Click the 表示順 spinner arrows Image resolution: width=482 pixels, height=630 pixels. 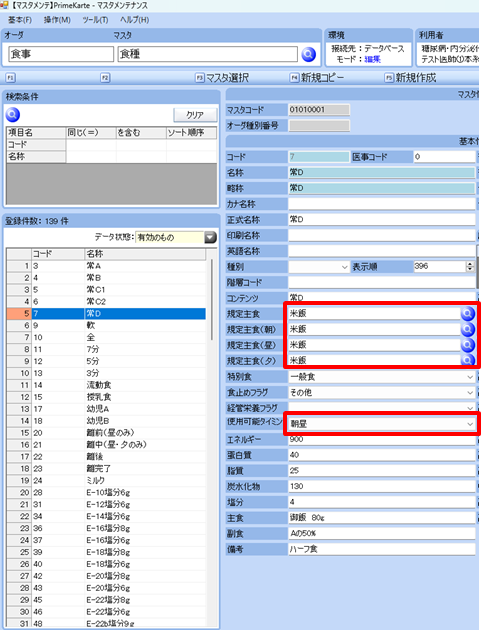(x=470, y=266)
